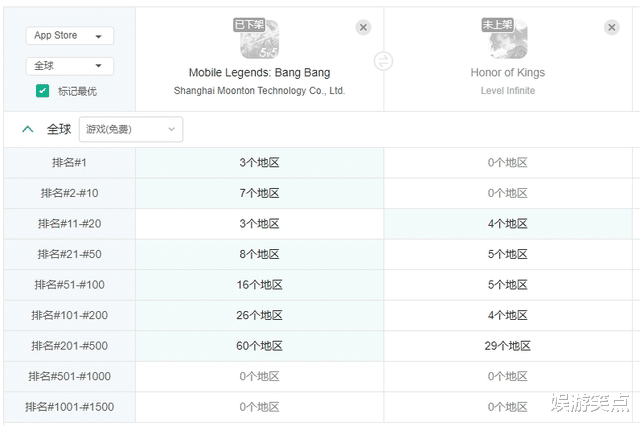
Task: Open the Mobile Legends app icon
Action: pyautogui.click(x=259, y=39)
